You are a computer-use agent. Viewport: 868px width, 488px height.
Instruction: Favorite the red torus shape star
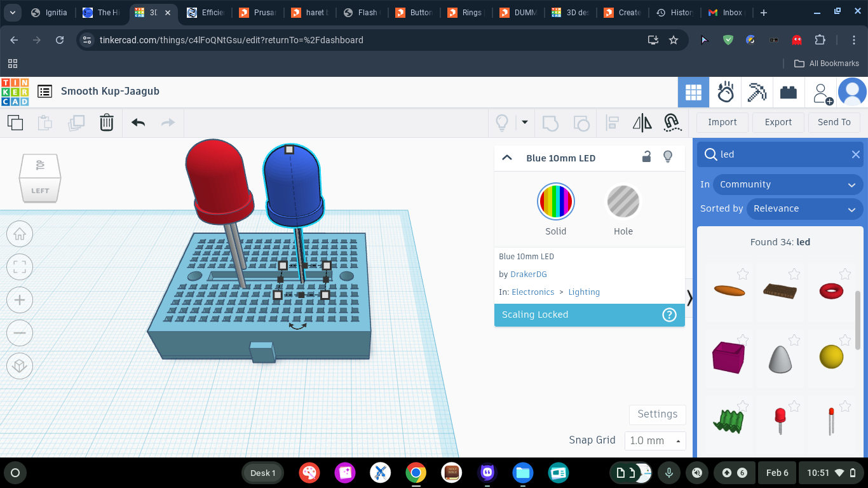pyautogui.click(x=845, y=274)
